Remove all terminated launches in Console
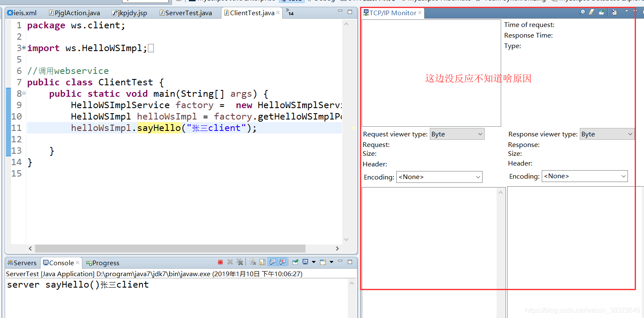 click(240, 262)
